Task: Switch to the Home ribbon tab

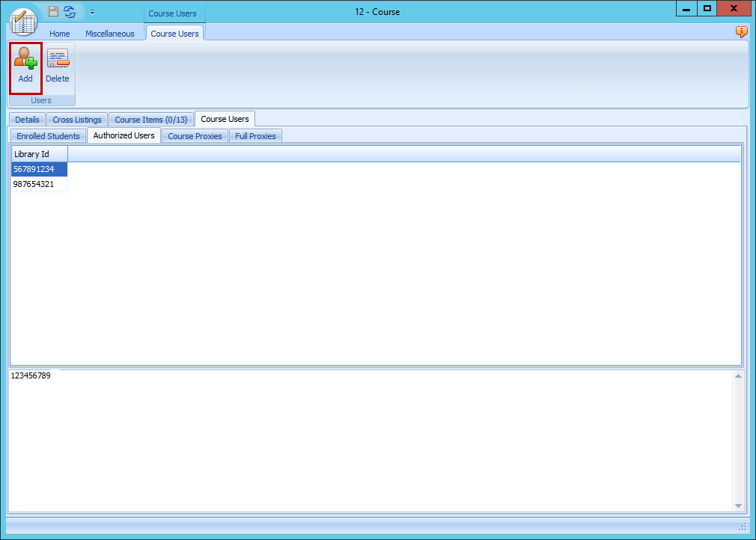Action: pos(59,33)
